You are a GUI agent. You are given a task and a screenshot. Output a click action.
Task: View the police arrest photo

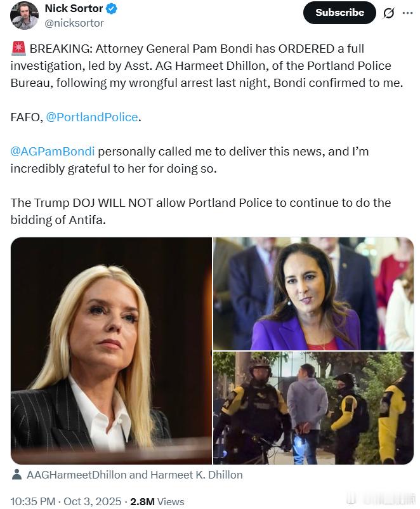(x=313, y=408)
